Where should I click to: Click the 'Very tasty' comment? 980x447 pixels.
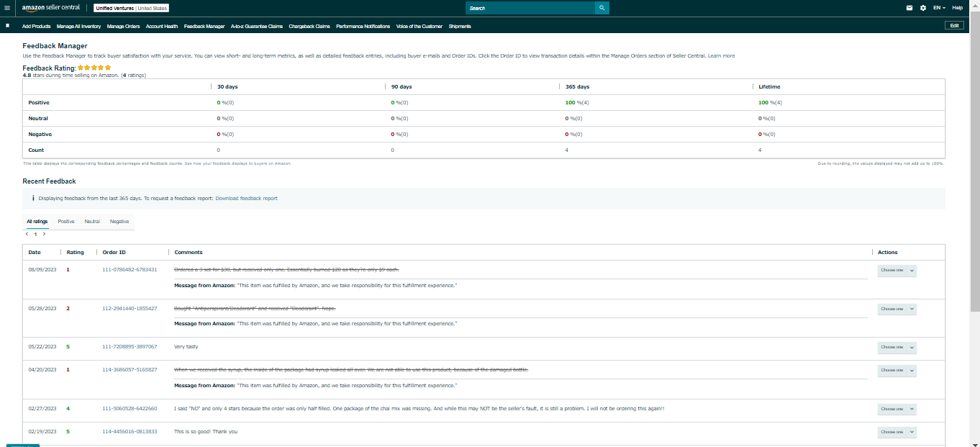pyautogui.click(x=186, y=346)
